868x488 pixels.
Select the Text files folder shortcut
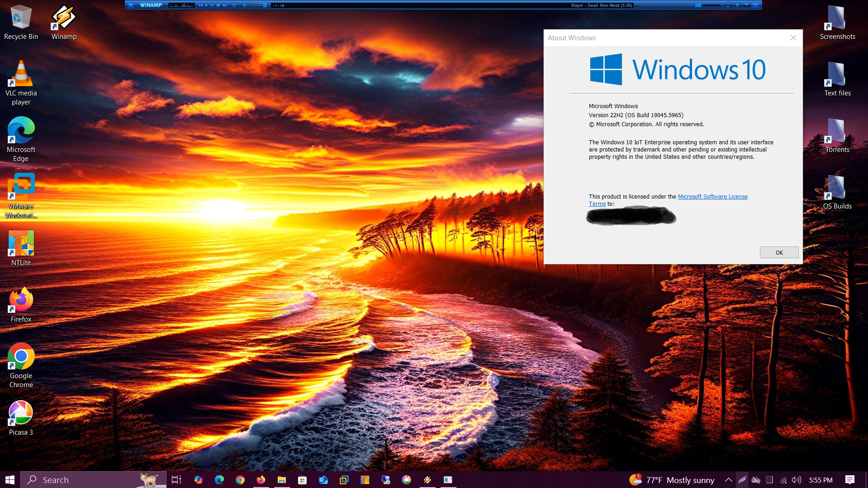tap(837, 78)
